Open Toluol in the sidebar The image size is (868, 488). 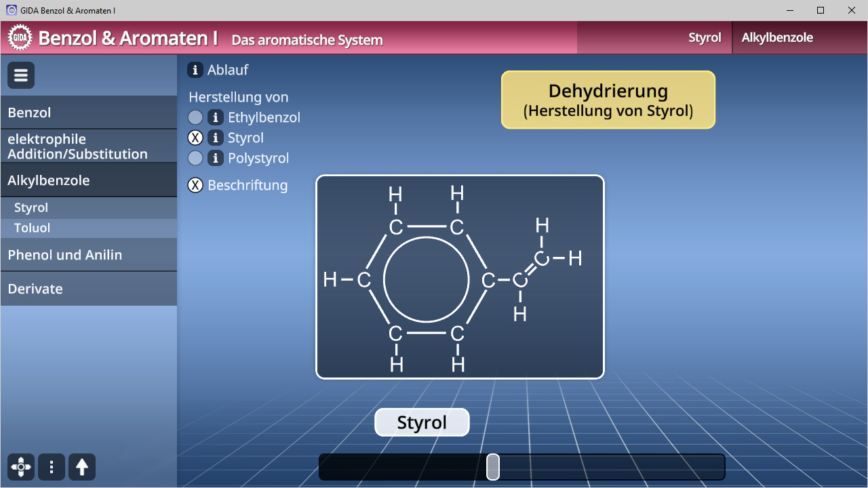click(89, 228)
